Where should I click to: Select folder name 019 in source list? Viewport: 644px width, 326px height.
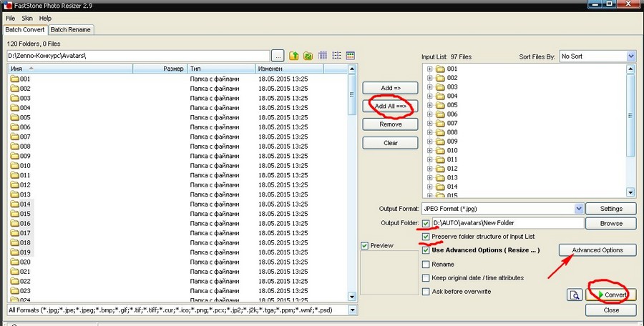(x=25, y=252)
